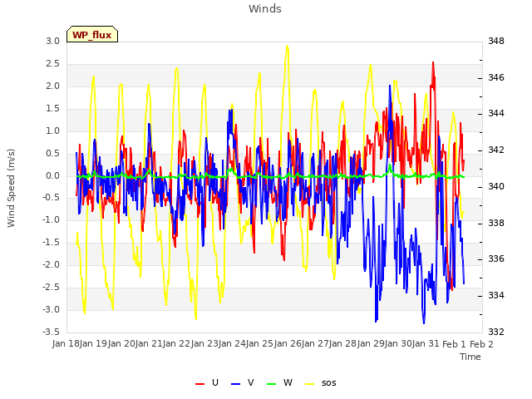The height and width of the screenshot is (399, 532).
Task: Click the 342 right axis value
Action: point(496,150)
